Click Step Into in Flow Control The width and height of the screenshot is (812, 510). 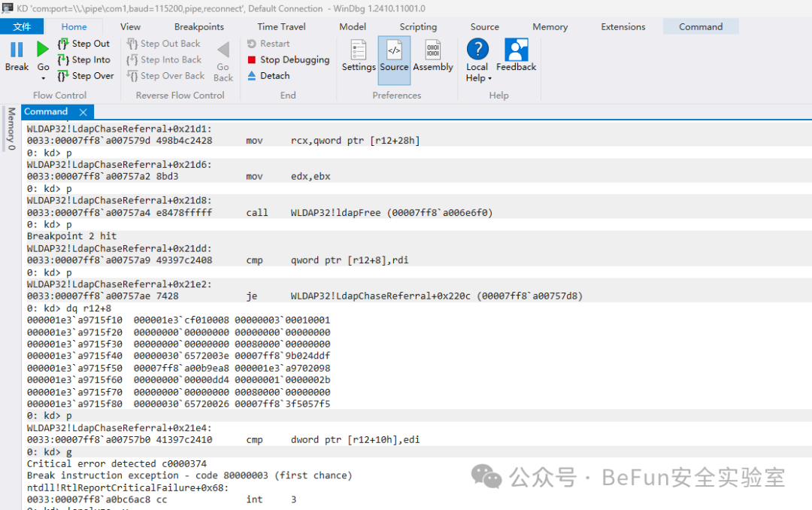click(x=84, y=59)
